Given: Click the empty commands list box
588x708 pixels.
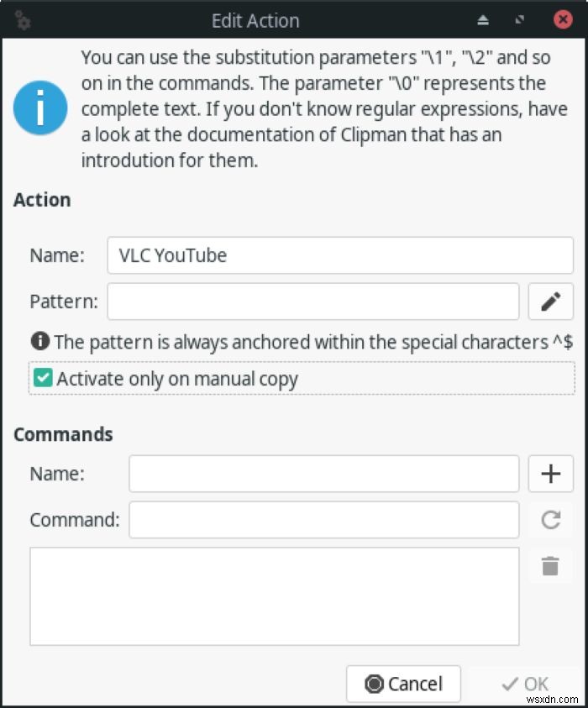Looking at the screenshot, I should pos(274,596).
